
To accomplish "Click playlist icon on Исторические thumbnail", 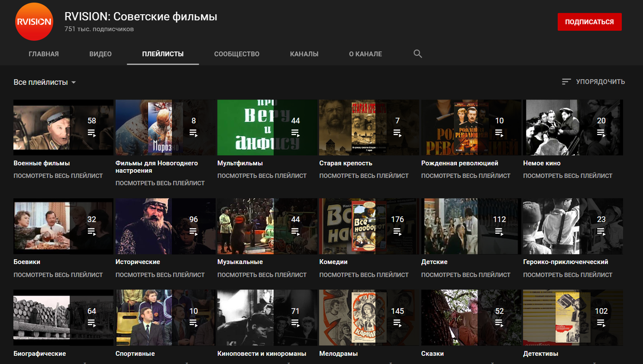I will (x=194, y=232).
